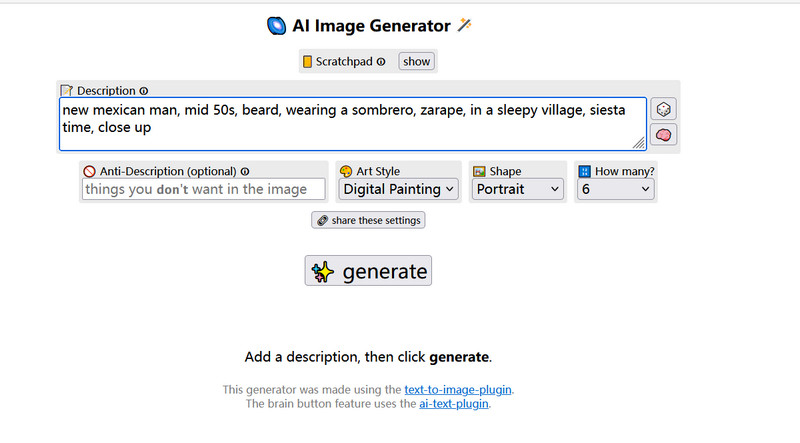This screenshot has width=800, height=443.
Task: Click the red prohibited Anti-Description icon
Action: 90,171
